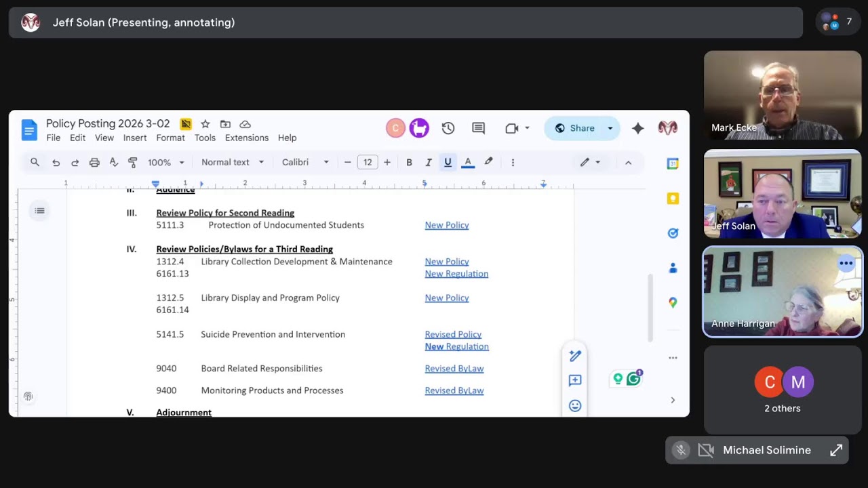868x488 pixels.
Task: Click the Gemini sparkle icon
Action: (x=638, y=128)
